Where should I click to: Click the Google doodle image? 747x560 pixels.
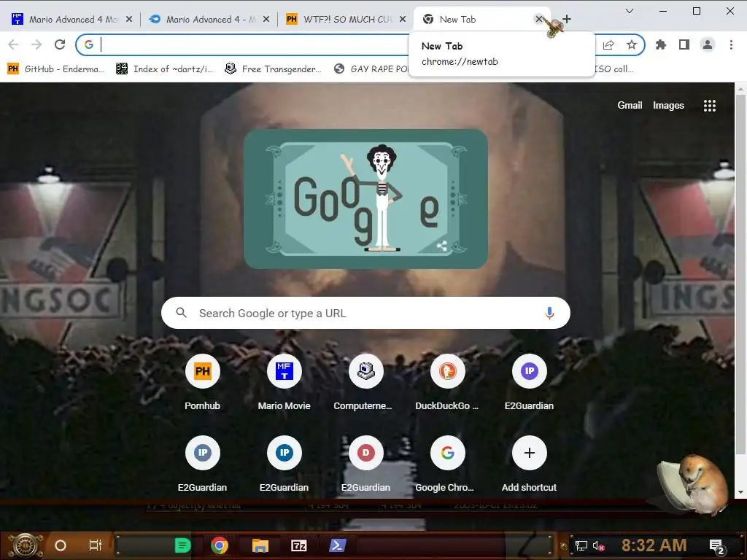click(365, 198)
